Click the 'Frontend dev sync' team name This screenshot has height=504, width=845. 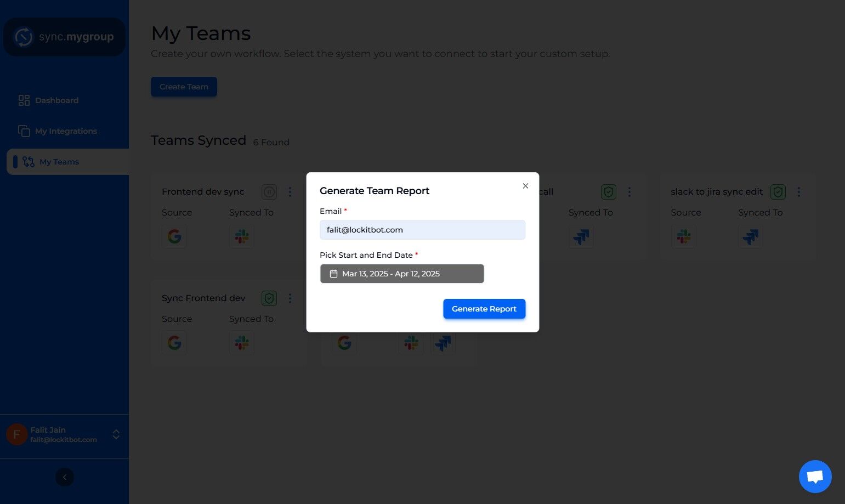(203, 192)
